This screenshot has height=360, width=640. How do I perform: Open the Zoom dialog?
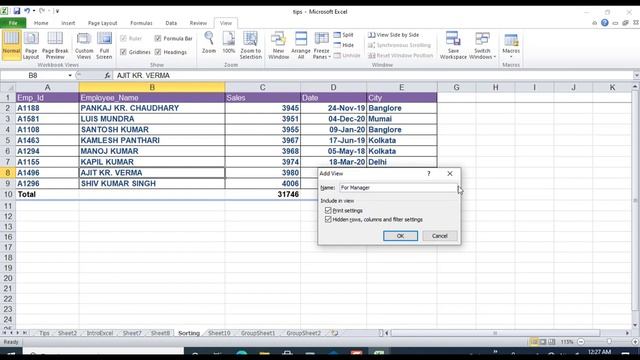209,43
